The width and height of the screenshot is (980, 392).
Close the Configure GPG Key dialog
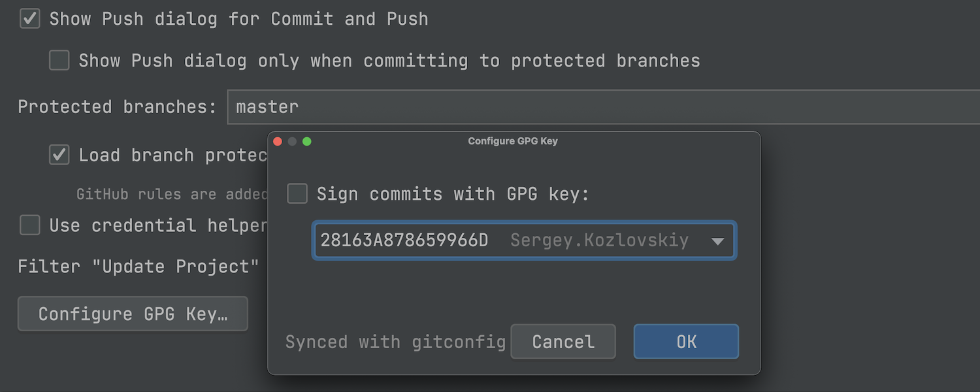[x=277, y=141]
